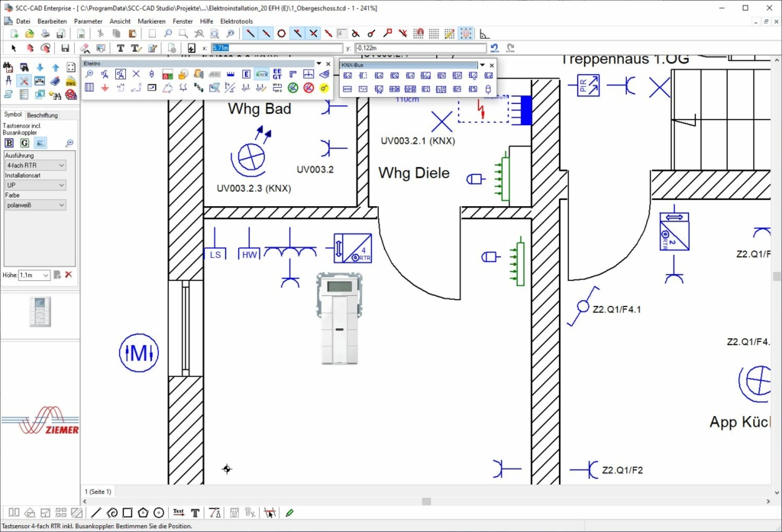Screen dimensions: 782x532
Task: Toggle the G symbol view button
Action: [24, 143]
